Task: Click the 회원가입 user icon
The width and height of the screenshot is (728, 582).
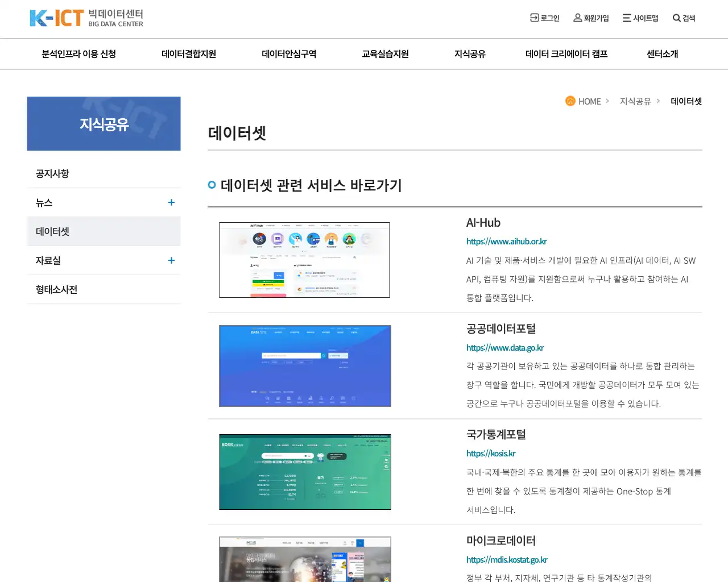Action: tap(578, 18)
